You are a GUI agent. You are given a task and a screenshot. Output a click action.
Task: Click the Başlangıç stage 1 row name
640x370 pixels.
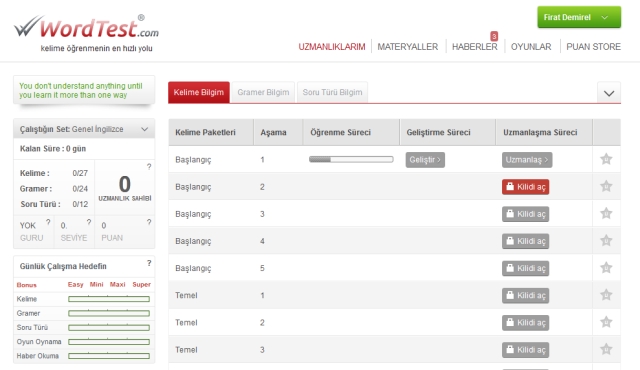point(193,160)
